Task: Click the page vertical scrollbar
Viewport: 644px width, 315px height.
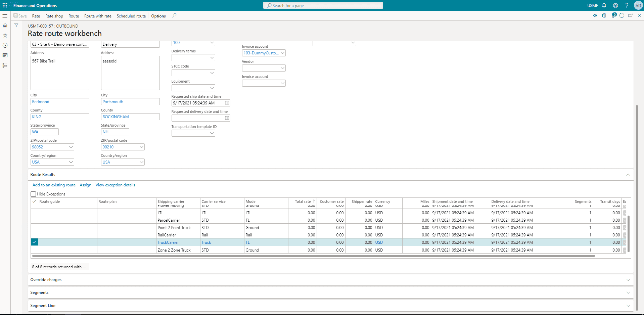Action: coord(637,207)
